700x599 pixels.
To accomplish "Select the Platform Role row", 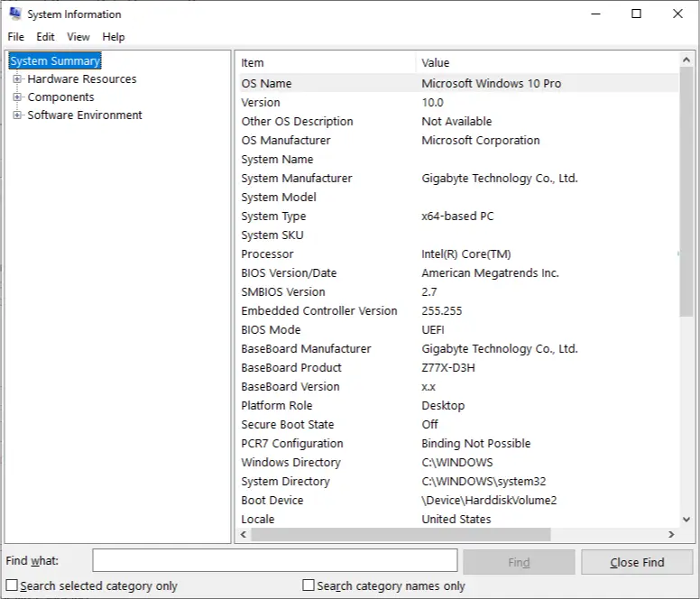I will click(457, 406).
